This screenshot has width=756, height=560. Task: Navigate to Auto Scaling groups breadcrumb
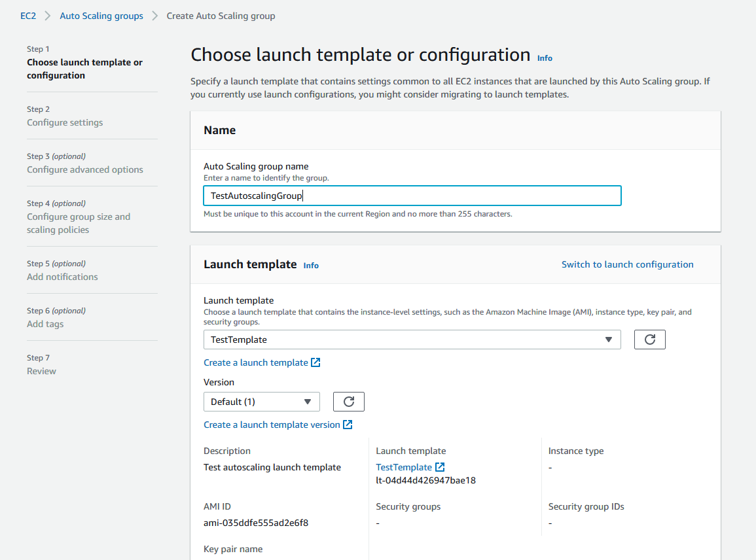[101, 16]
